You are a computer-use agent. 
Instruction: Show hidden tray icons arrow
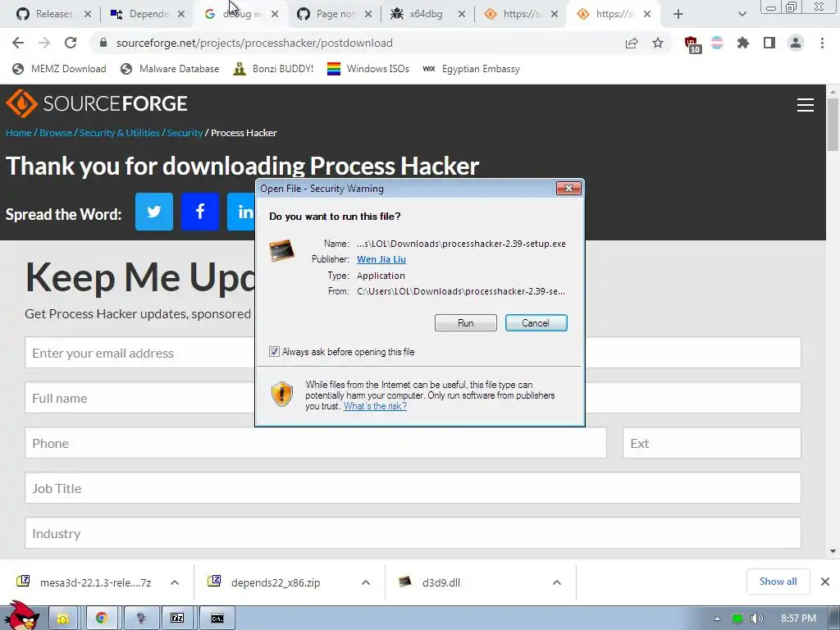click(x=717, y=619)
